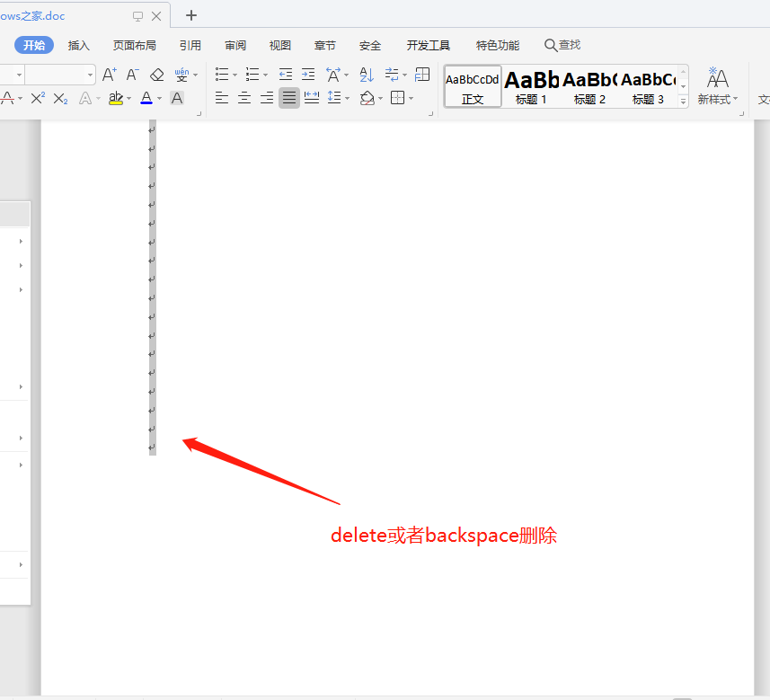The width and height of the screenshot is (770, 700).
Task: Toggle character shading button
Action: pyautogui.click(x=177, y=98)
